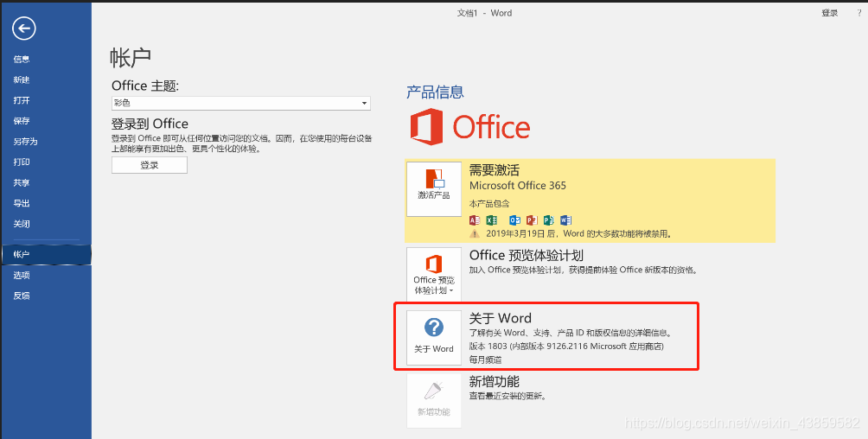Click the 激活产品 activate product button
The image size is (868, 439).
click(x=434, y=188)
